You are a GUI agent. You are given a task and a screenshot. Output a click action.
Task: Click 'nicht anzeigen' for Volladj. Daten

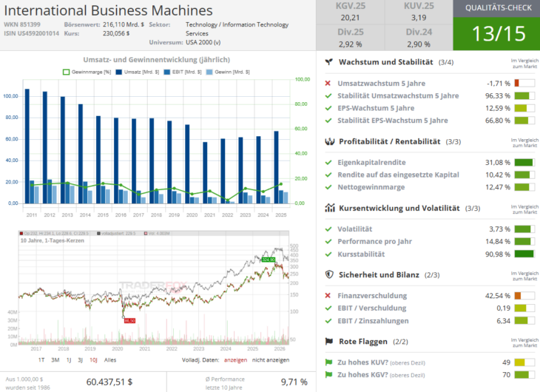(271, 360)
